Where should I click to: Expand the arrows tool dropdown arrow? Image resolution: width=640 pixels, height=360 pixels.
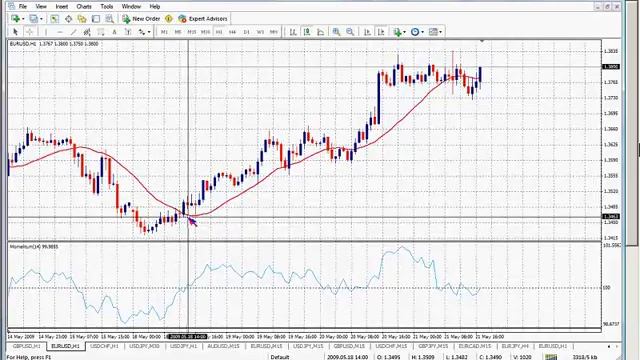(x=149, y=32)
